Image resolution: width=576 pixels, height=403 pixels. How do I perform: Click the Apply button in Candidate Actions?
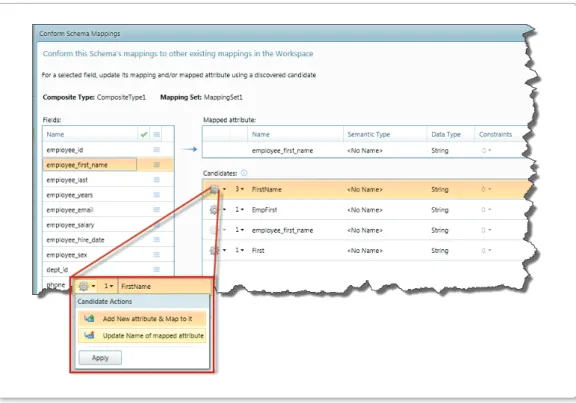[100, 358]
